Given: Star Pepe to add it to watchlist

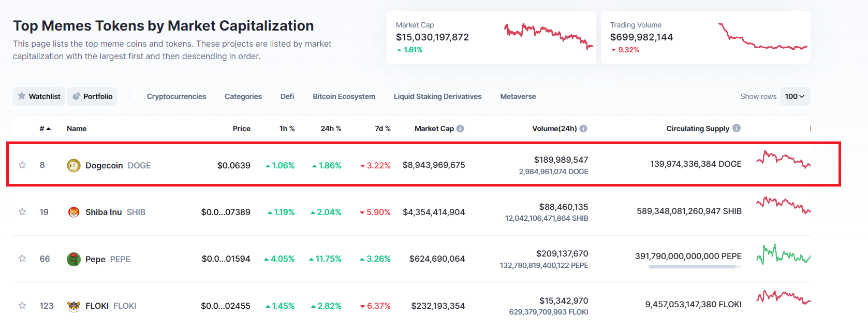Looking at the screenshot, I should point(22,258).
